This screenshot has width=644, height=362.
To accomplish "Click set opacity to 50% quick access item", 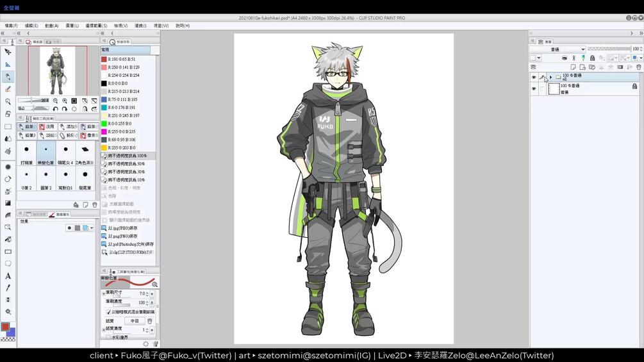I will [128, 164].
